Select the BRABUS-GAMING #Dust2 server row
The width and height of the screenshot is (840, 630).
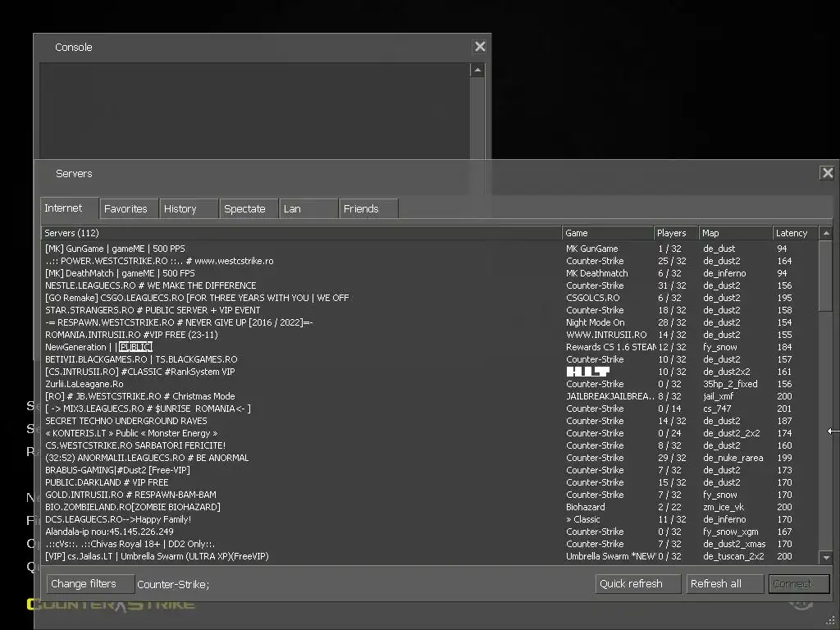[x=430, y=470]
